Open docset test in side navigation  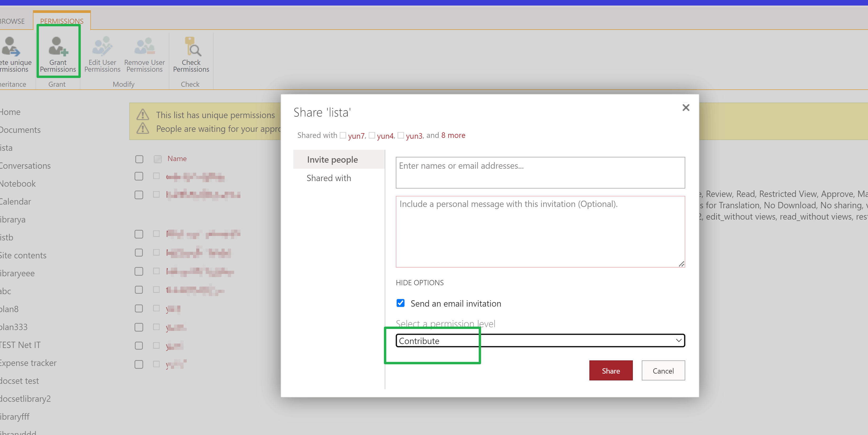click(19, 381)
